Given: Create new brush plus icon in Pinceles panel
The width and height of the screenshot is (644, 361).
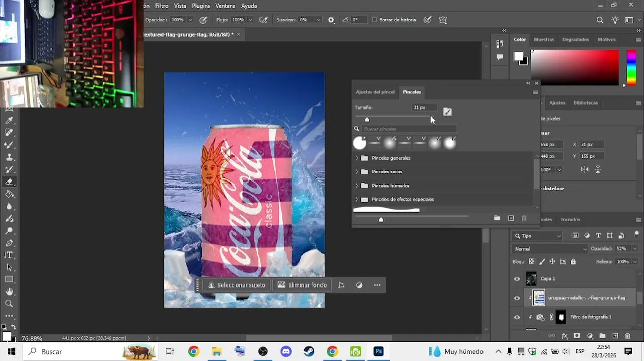Looking at the screenshot, I should point(511,218).
